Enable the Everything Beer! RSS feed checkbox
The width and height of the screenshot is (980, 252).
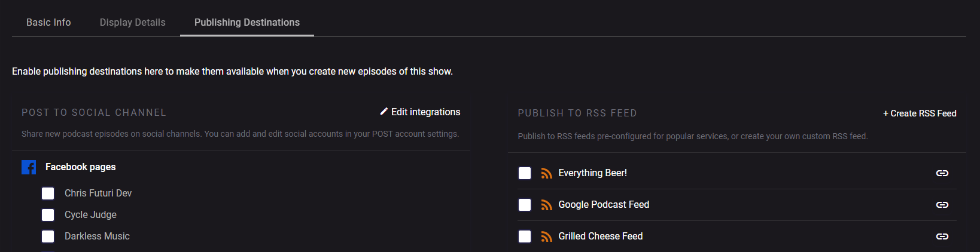[525, 173]
